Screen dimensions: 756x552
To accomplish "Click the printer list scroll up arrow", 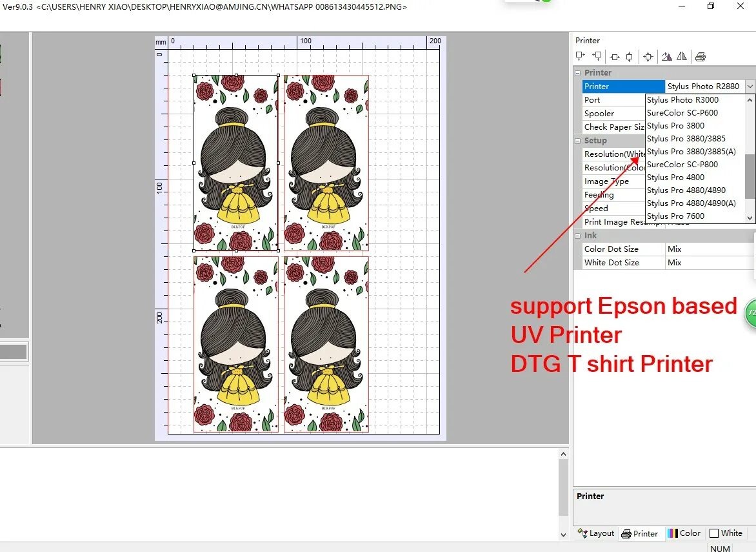I will [750, 100].
